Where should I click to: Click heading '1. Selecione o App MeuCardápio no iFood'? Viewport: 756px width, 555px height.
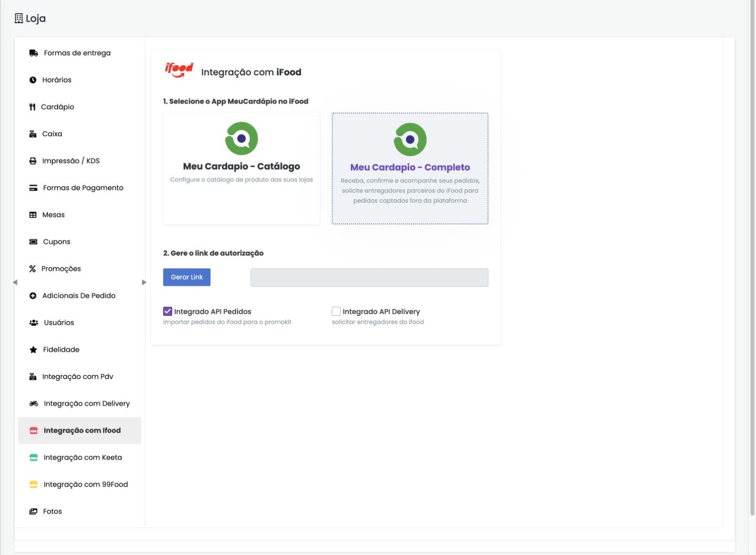click(x=236, y=101)
